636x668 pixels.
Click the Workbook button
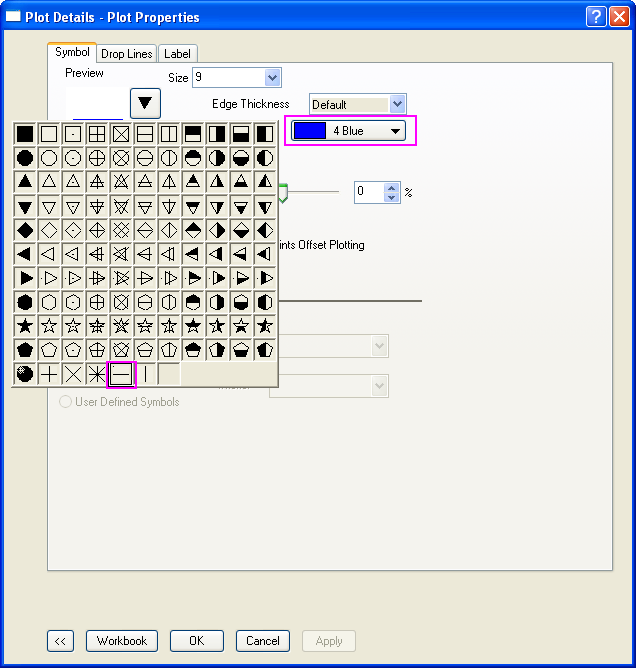click(122, 641)
